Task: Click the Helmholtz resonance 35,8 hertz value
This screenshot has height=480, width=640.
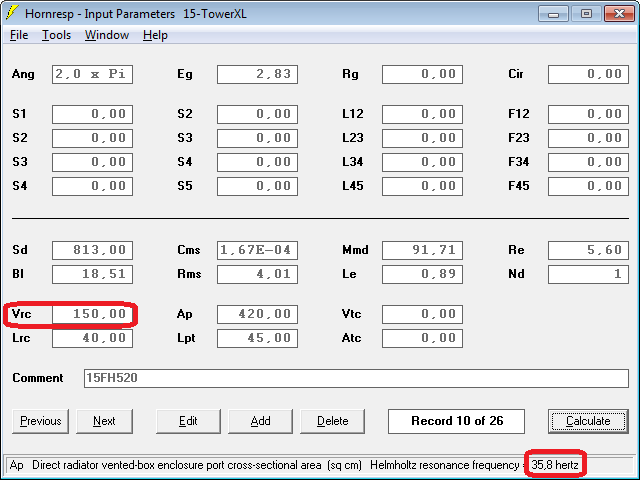Action: (555, 465)
